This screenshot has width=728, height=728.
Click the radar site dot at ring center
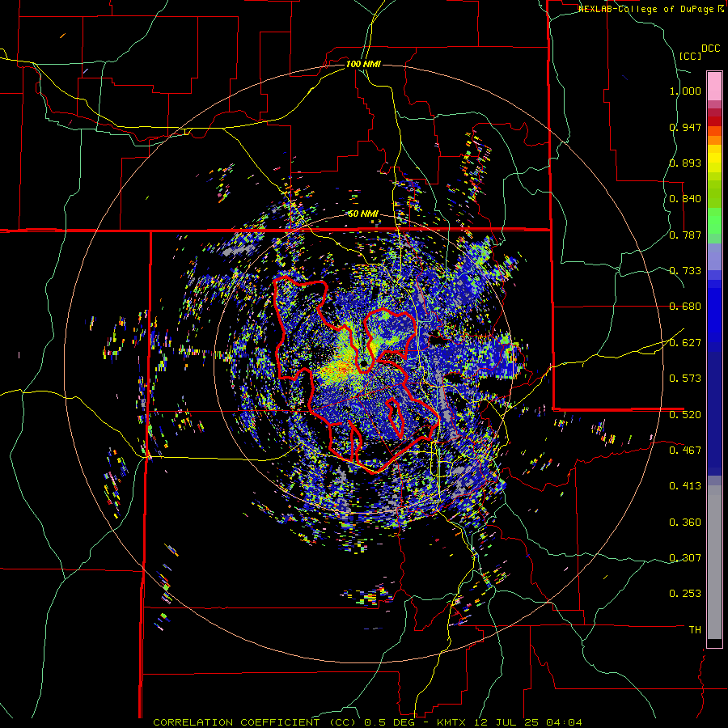(x=363, y=362)
